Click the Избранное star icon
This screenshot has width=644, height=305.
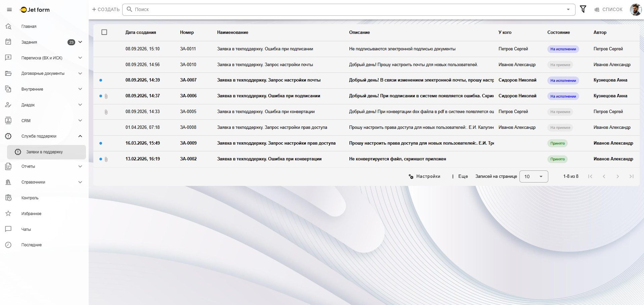(x=8, y=213)
